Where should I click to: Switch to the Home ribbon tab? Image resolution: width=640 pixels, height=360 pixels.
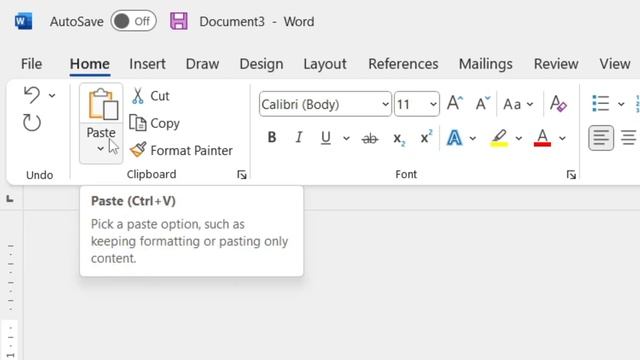click(x=90, y=64)
